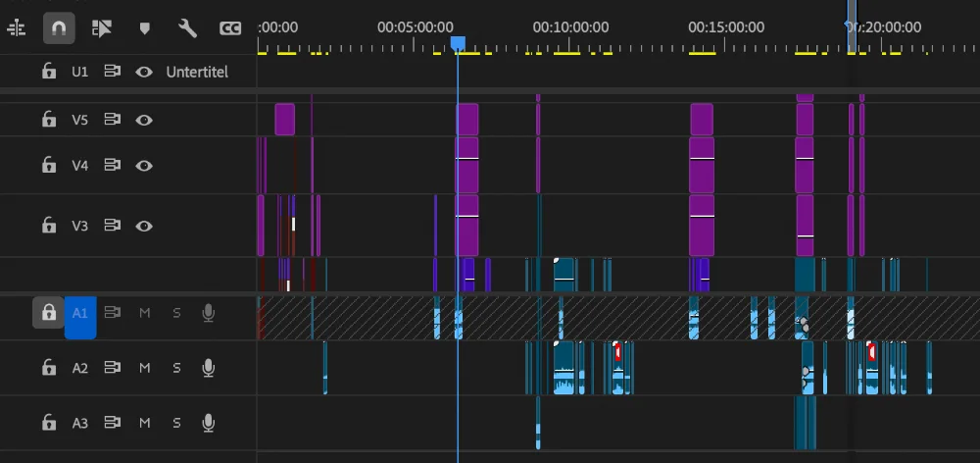Select the A3 audio clip near 00:09:00:00

click(538, 423)
